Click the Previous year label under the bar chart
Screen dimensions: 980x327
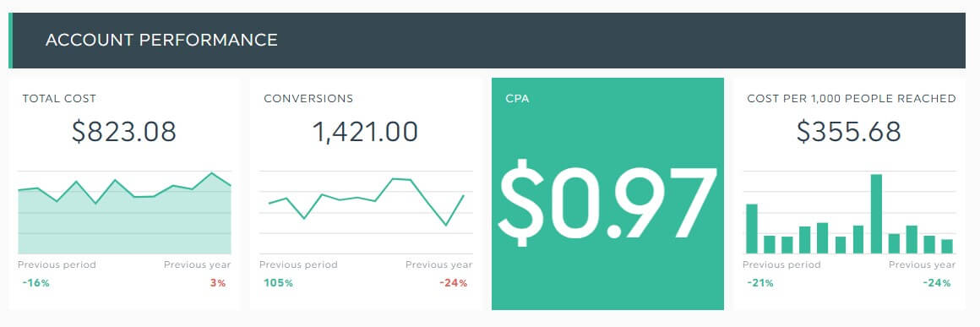point(923,264)
